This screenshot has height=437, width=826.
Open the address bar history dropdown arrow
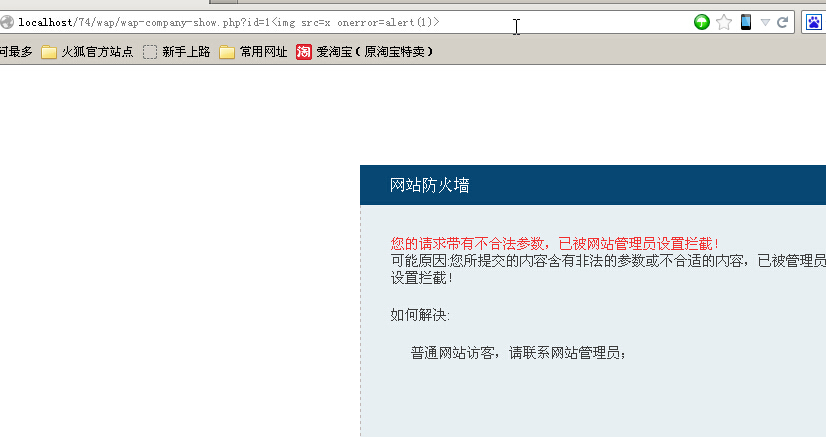pyautogui.click(x=765, y=22)
